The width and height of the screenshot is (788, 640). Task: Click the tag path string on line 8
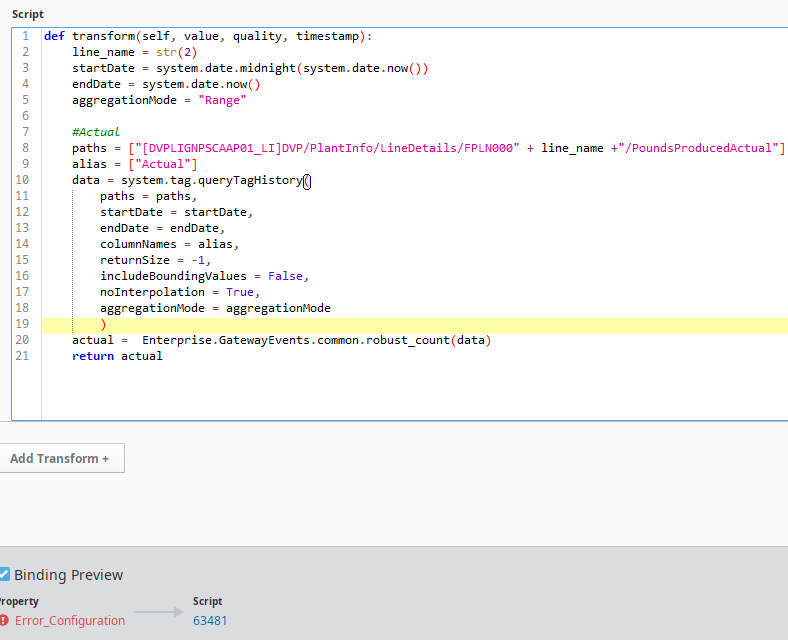coord(327,148)
